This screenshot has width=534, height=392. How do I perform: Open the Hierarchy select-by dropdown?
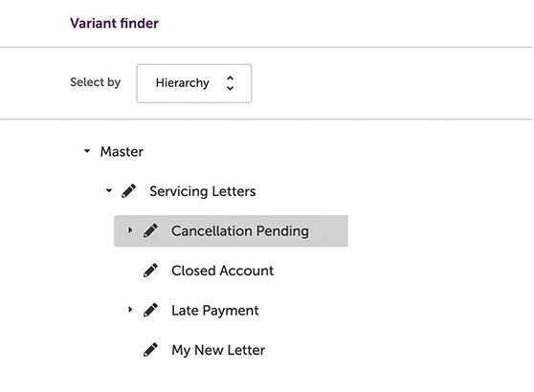[x=194, y=83]
